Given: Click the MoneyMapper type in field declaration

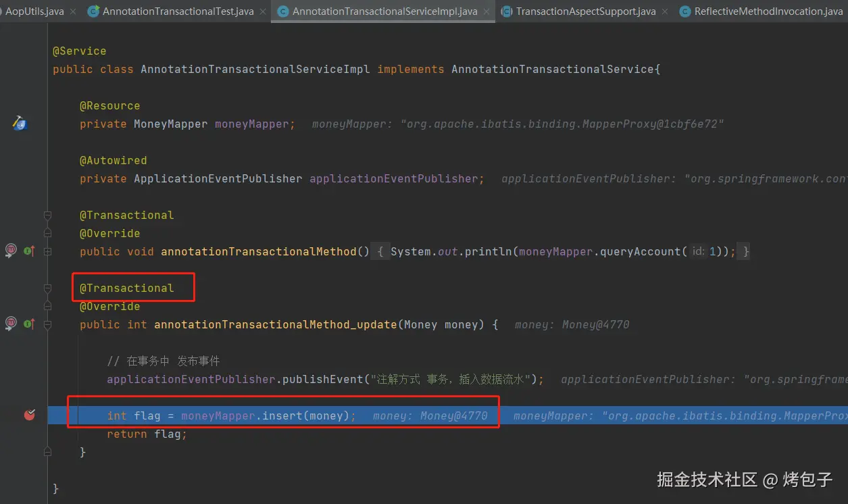Looking at the screenshot, I should 170,124.
